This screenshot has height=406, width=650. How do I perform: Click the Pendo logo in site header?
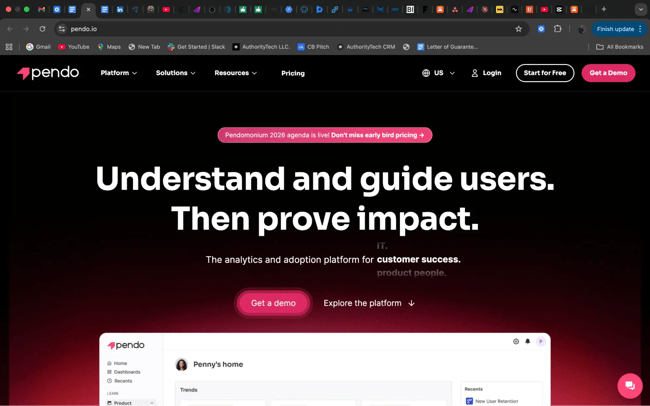[x=48, y=73]
